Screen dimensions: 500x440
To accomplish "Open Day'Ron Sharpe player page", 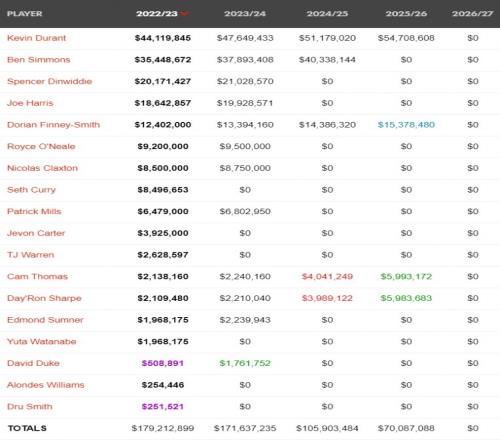I will [44, 298].
